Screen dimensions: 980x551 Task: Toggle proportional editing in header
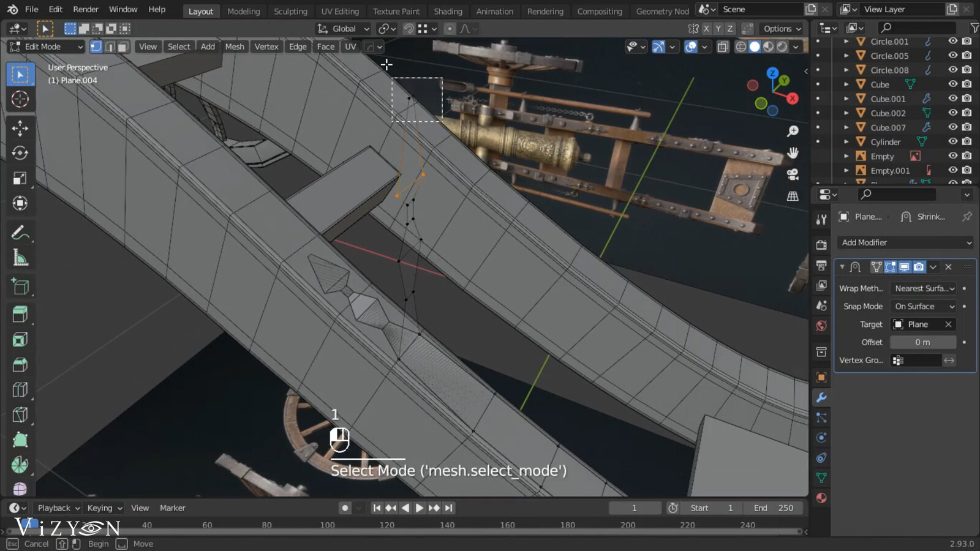[x=450, y=29]
